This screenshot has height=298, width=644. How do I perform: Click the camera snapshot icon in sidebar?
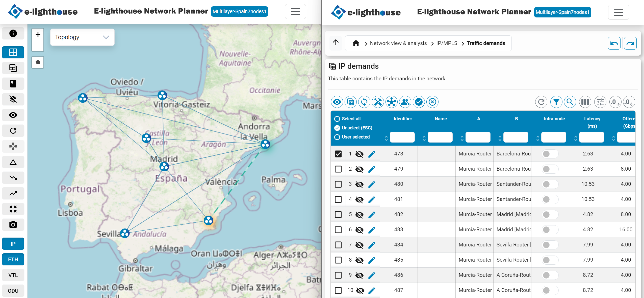13,224
